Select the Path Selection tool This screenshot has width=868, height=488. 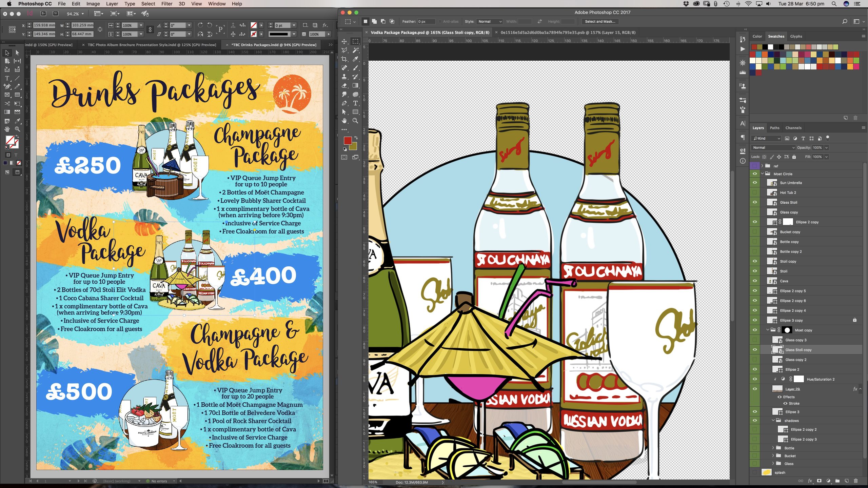(344, 112)
